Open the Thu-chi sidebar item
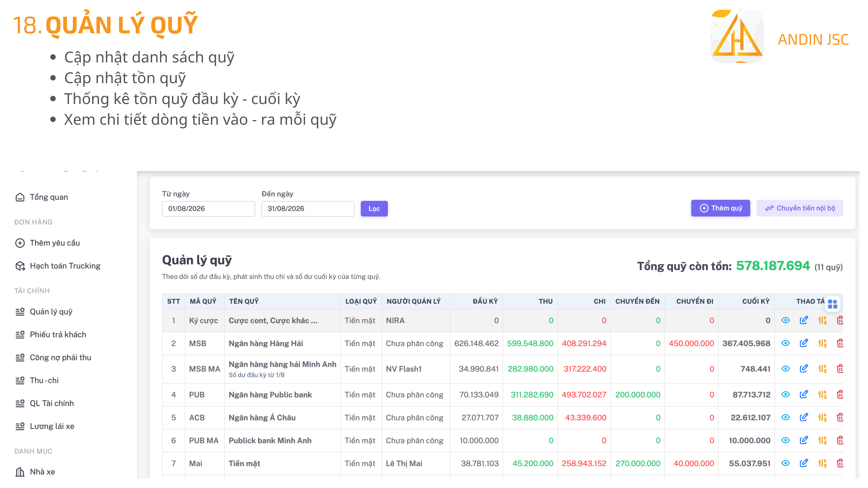 click(x=37, y=380)
